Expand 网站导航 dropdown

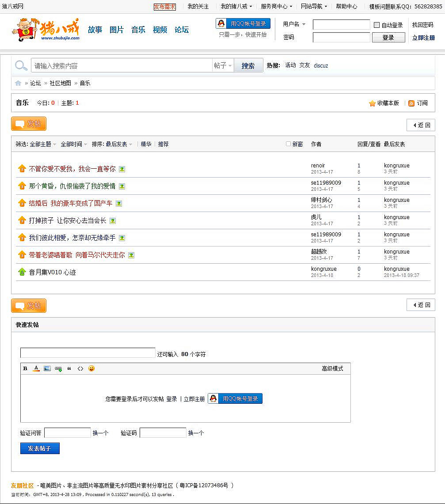(314, 6)
